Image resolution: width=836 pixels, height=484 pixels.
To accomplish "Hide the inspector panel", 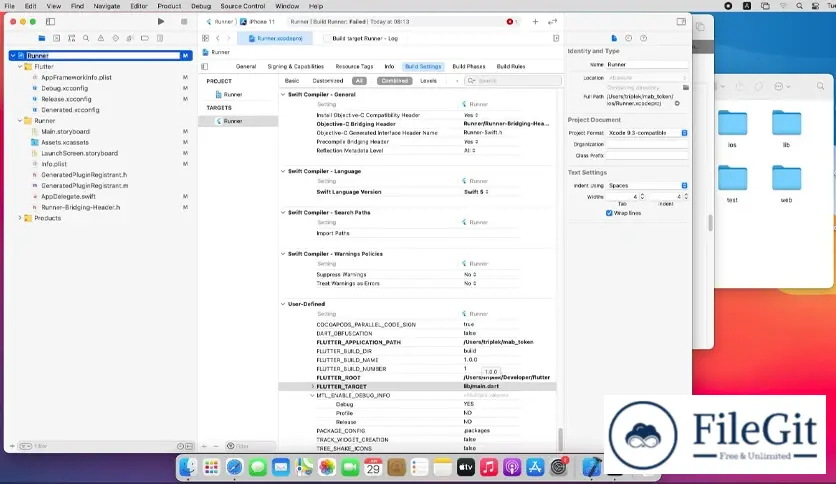I will (x=681, y=21).
